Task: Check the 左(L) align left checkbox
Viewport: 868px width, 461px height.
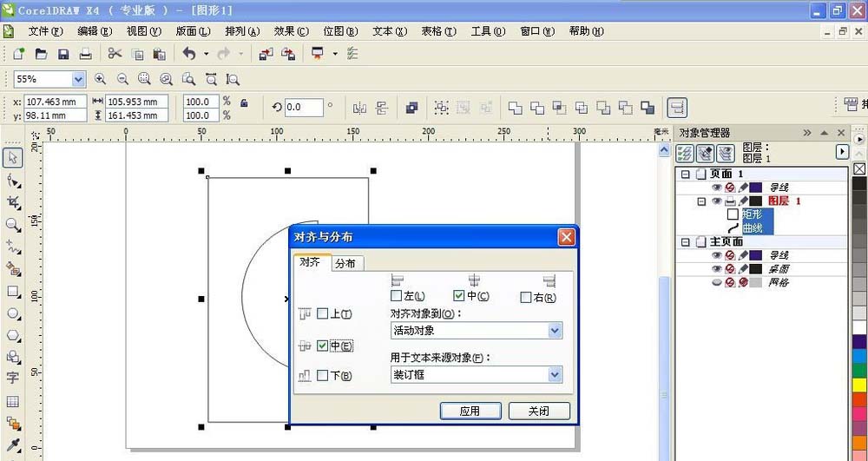Action: tap(396, 295)
